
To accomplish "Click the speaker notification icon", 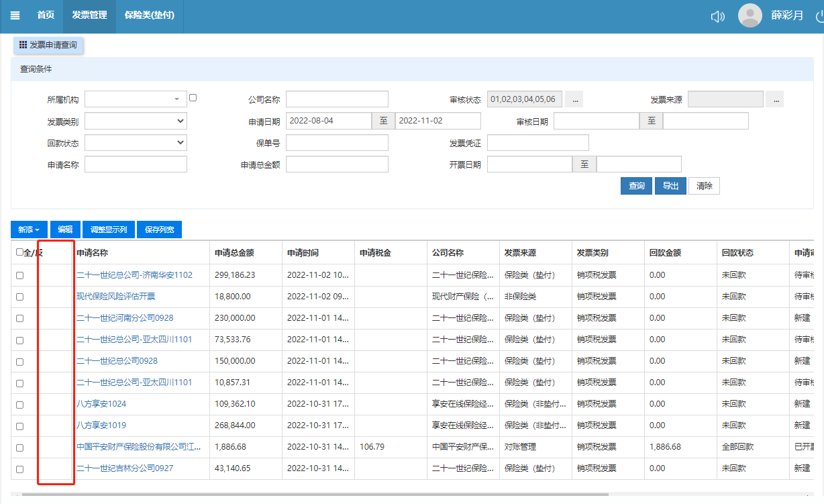I will point(717,16).
